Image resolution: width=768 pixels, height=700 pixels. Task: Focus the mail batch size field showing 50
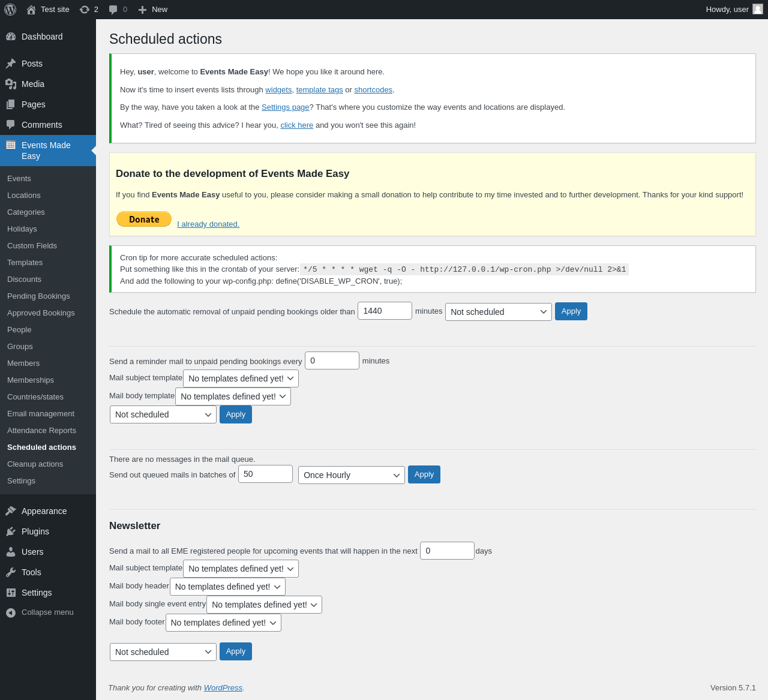[x=266, y=474]
